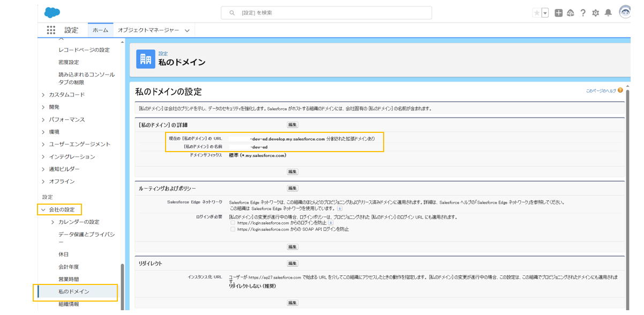
Task: Focus the [設定] を検索 search field
Action: coord(326,13)
